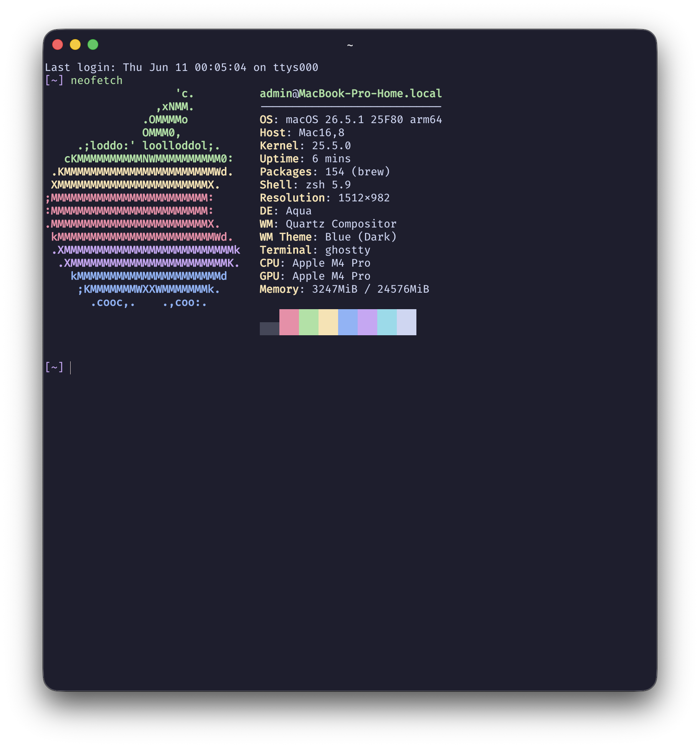Click the "1512×982" resolution value
The height and width of the screenshot is (748, 700).
pos(364,198)
